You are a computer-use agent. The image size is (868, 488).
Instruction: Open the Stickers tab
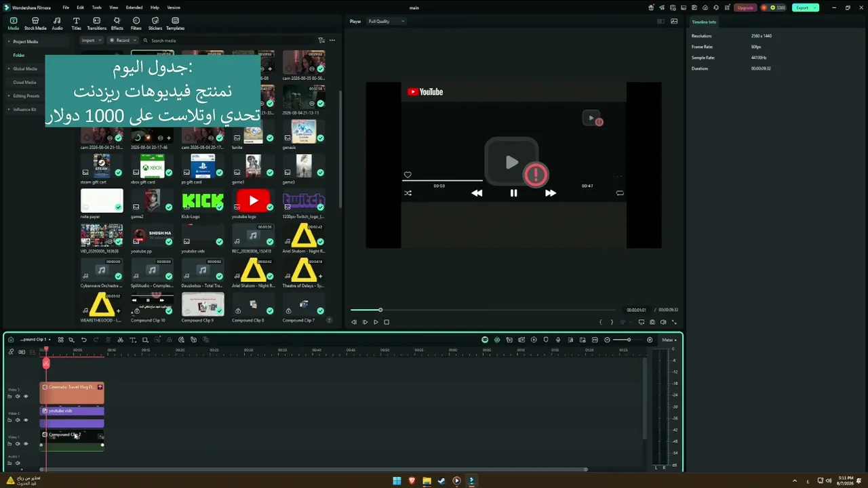coord(155,24)
